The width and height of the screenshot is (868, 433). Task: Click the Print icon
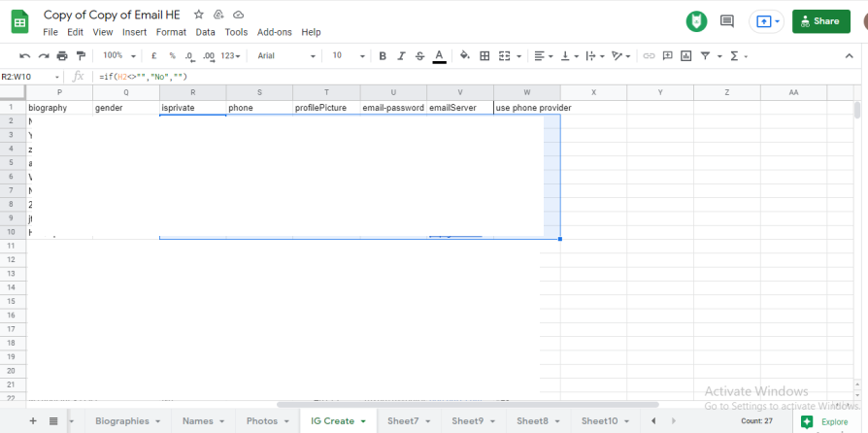point(62,56)
